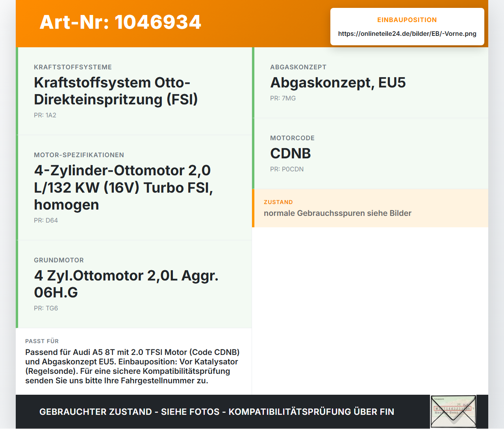Click the MOTORCODE label
The width and height of the screenshot is (504, 429).
point(292,138)
